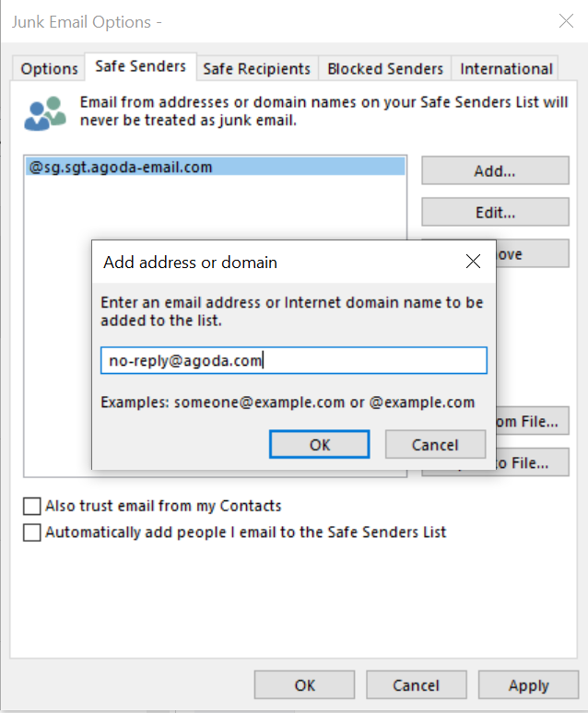The image size is (588, 713).
Task: Select the @sg.sgt.agoda-email.com list entry
Action: tap(216, 167)
